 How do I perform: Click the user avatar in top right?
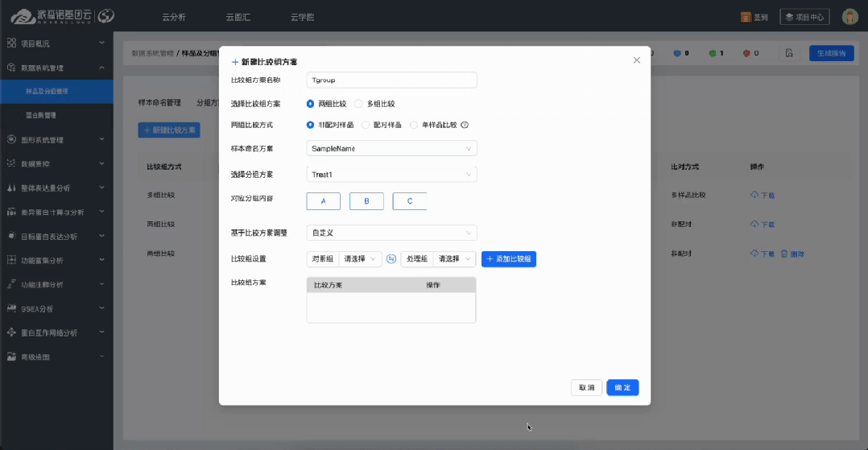(x=849, y=17)
